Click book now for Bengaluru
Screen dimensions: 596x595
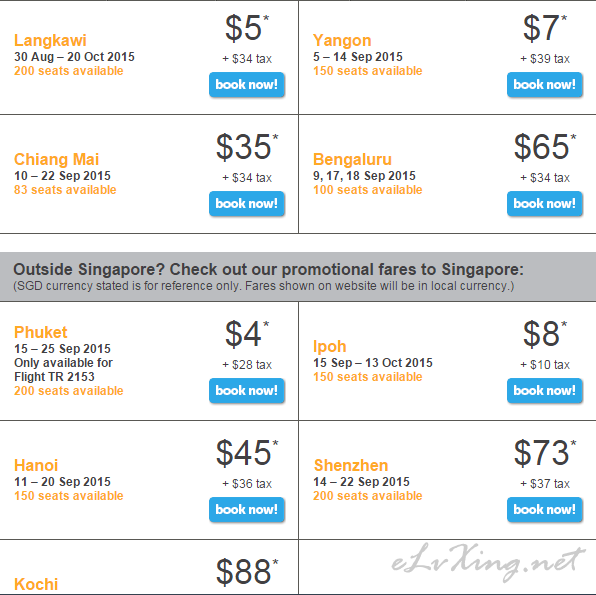[545, 203]
